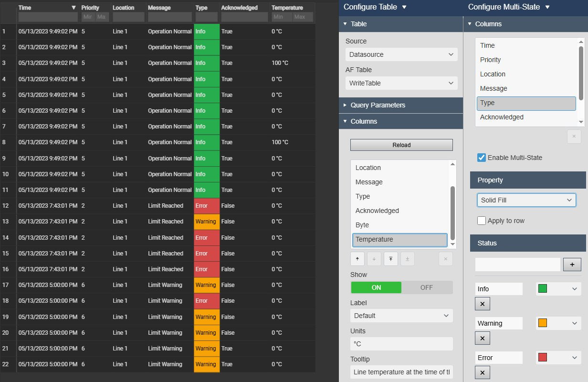The image size is (588, 382).
Task: Click the Acknowledged column filter field
Action: coord(244,17)
